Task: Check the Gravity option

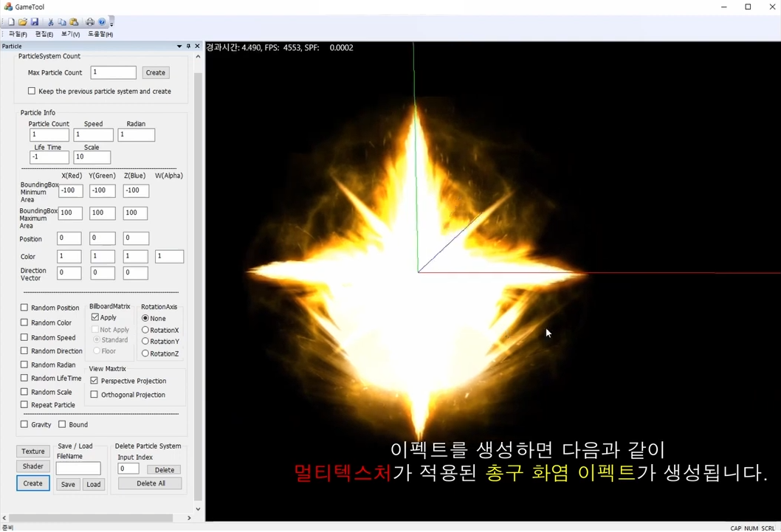Action: pos(24,424)
